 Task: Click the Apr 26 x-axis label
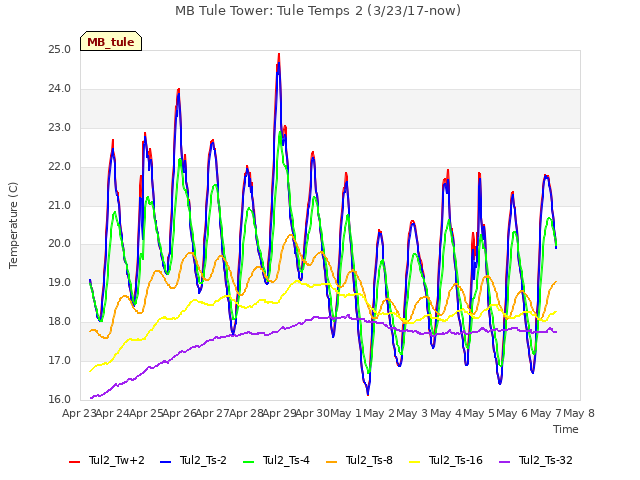[x=180, y=413]
